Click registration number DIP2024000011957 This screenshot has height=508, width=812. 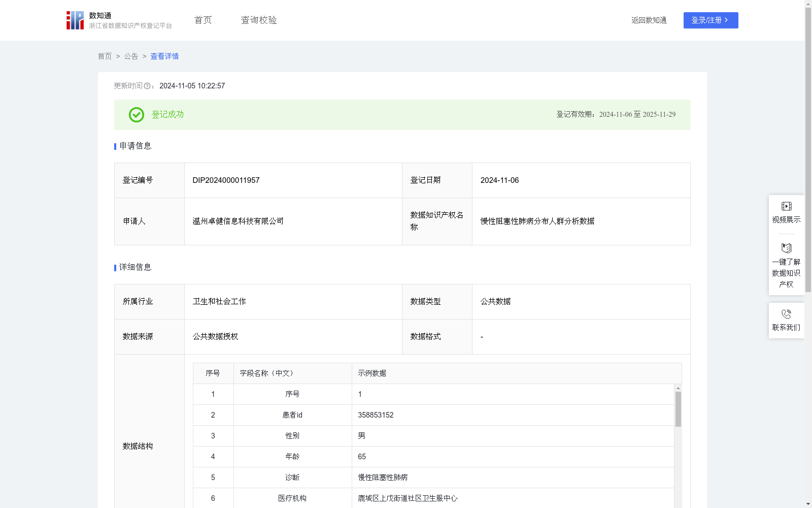(226, 180)
